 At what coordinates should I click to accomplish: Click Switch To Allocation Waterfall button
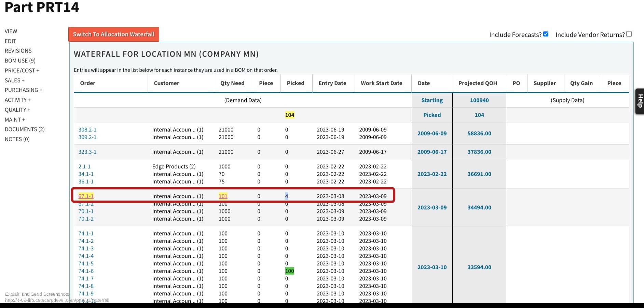[114, 34]
